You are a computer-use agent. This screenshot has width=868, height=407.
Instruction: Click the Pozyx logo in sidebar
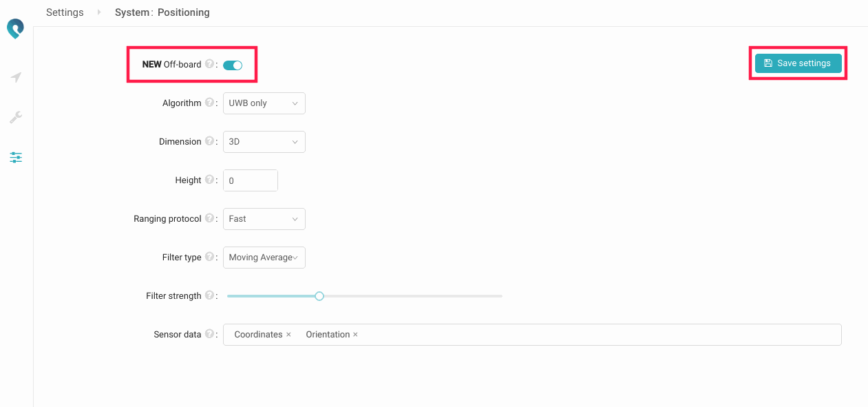[15, 29]
